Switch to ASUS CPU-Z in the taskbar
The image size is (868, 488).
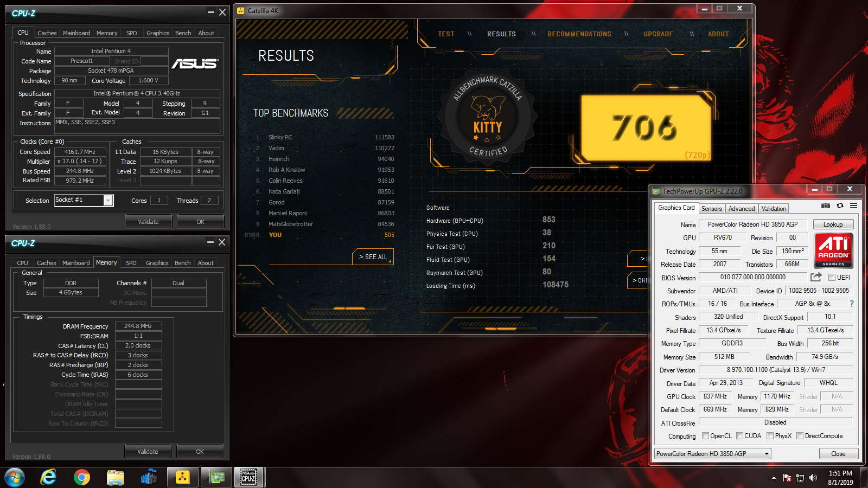(x=248, y=477)
